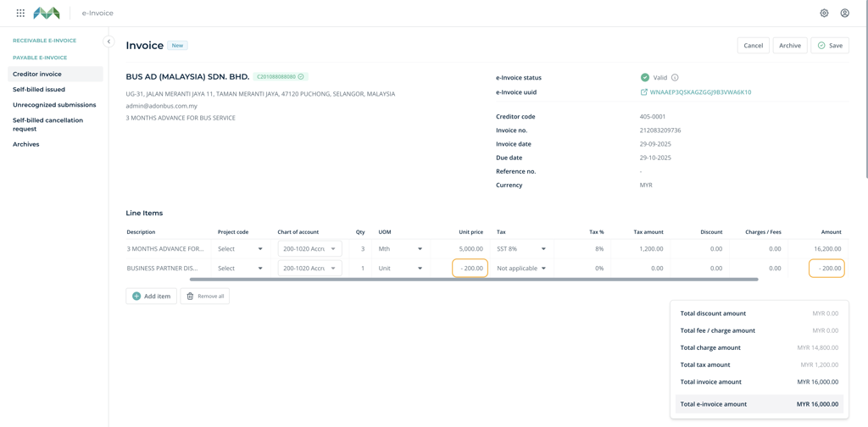Open the Unit UOM dropdown
The height and width of the screenshot is (427, 868).
[x=400, y=269]
